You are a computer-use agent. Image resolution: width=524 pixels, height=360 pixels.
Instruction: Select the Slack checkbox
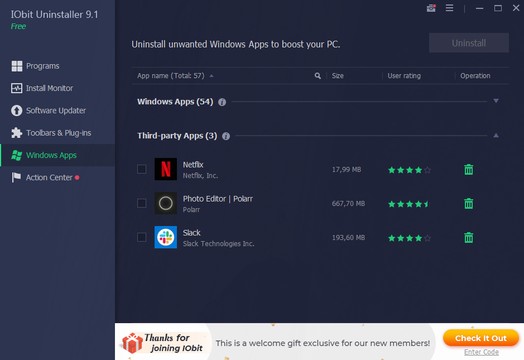point(142,237)
